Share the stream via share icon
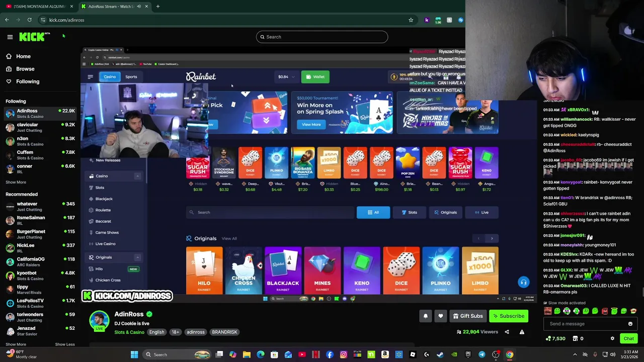This screenshot has width=644, height=362. pyautogui.click(x=507, y=332)
